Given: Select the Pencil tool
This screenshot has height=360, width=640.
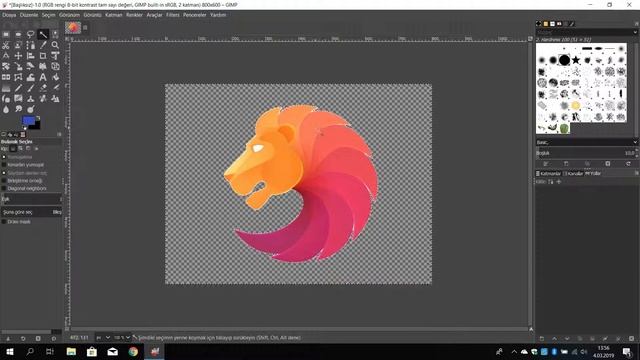Looking at the screenshot, I should [18, 88].
